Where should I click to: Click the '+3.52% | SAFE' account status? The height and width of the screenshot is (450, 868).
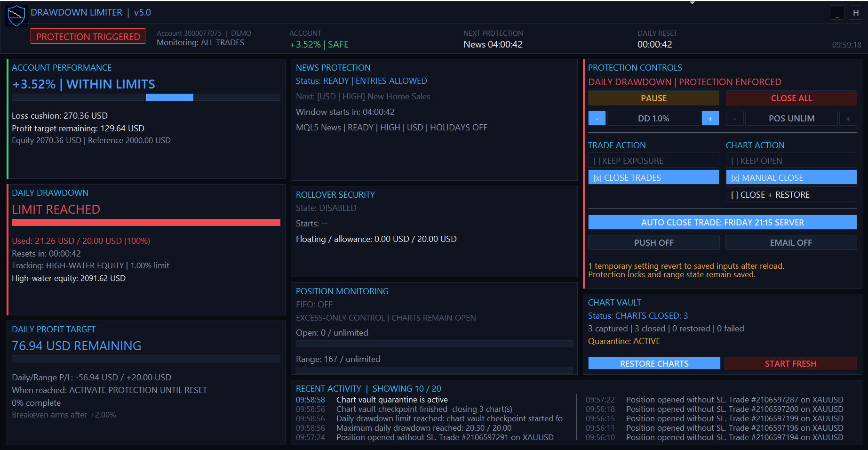pyautogui.click(x=319, y=44)
